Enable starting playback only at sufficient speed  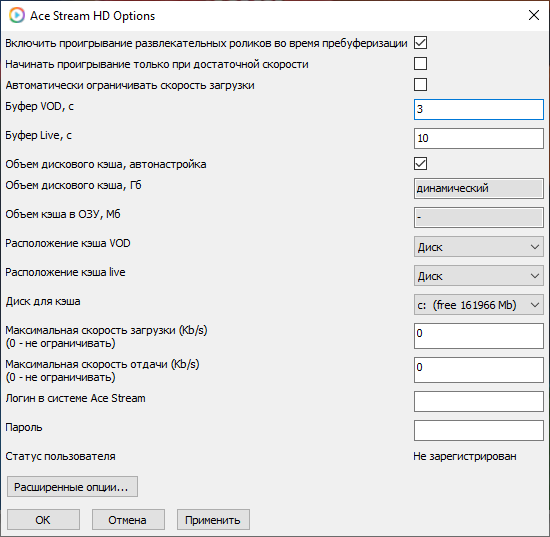420,64
